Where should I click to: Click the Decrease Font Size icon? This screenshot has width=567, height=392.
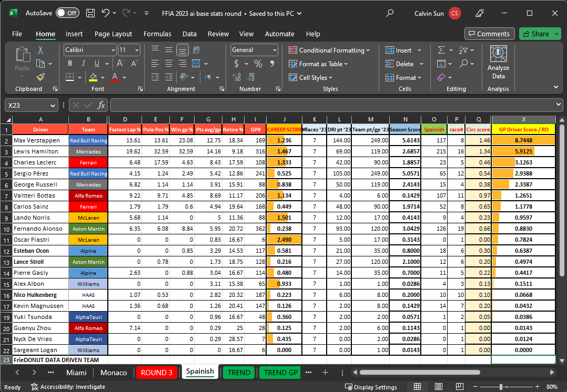pos(134,64)
